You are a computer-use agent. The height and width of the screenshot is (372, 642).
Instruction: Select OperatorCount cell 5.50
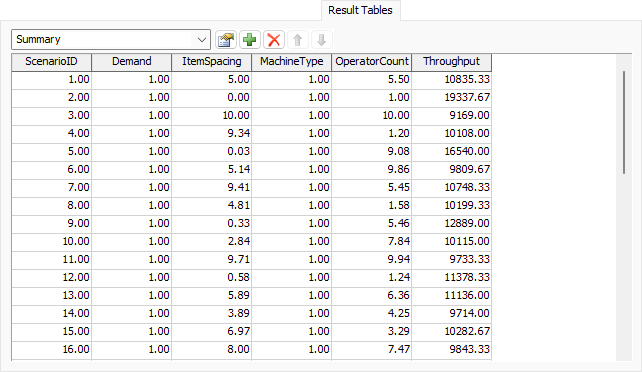pyautogui.click(x=372, y=79)
